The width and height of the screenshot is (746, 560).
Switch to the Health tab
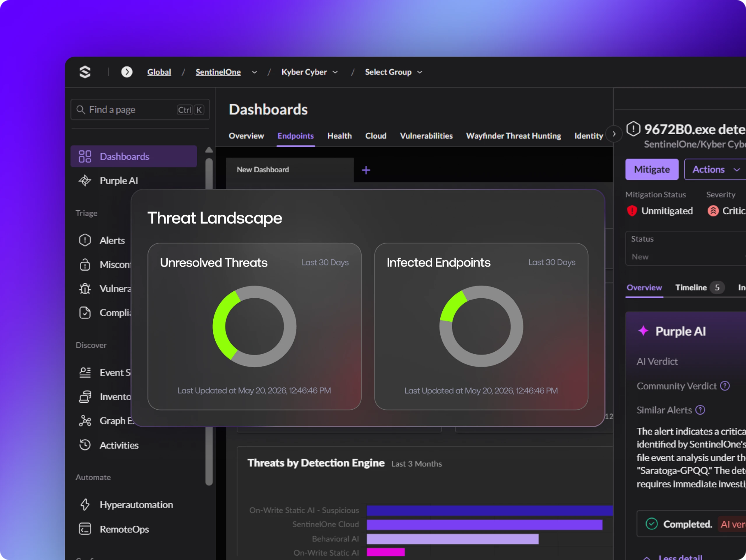point(339,136)
